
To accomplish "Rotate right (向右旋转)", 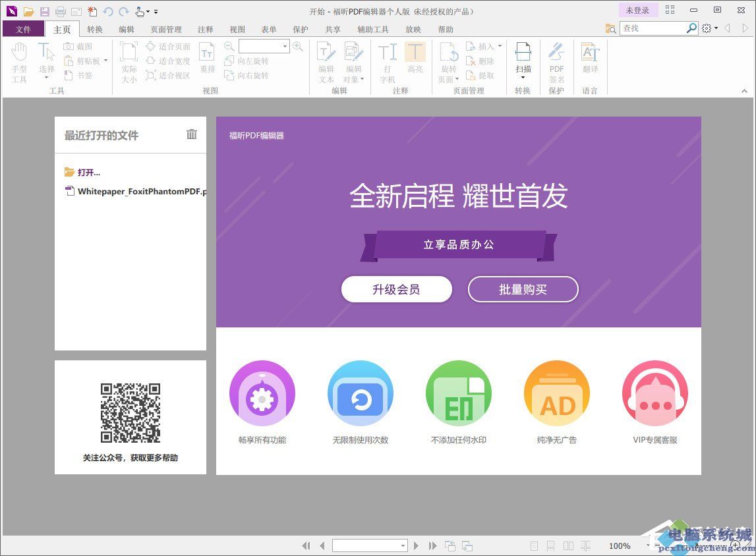I will (x=247, y=75).
